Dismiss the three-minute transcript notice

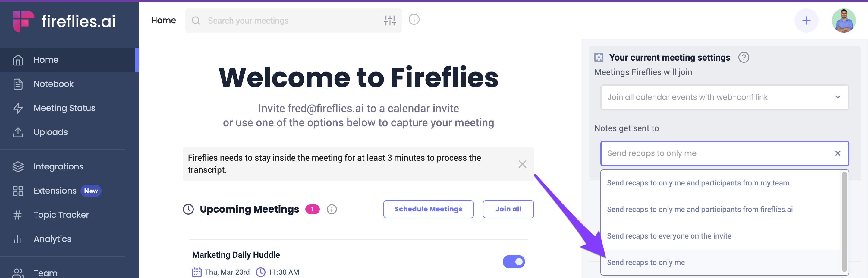pos(522,164)
